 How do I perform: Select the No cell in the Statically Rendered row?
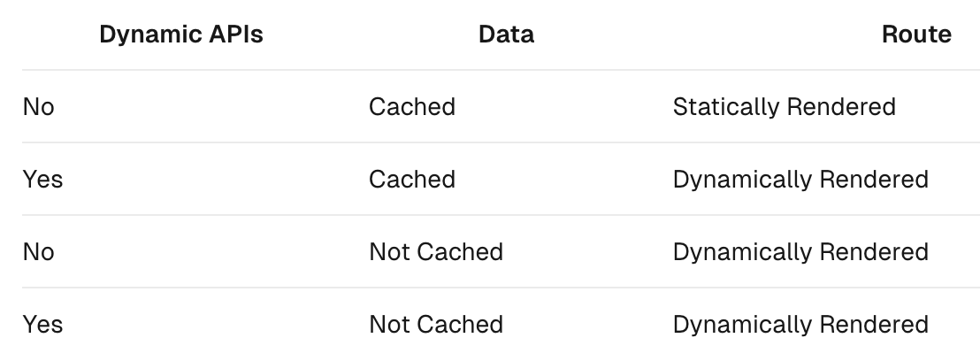(38, 107)
